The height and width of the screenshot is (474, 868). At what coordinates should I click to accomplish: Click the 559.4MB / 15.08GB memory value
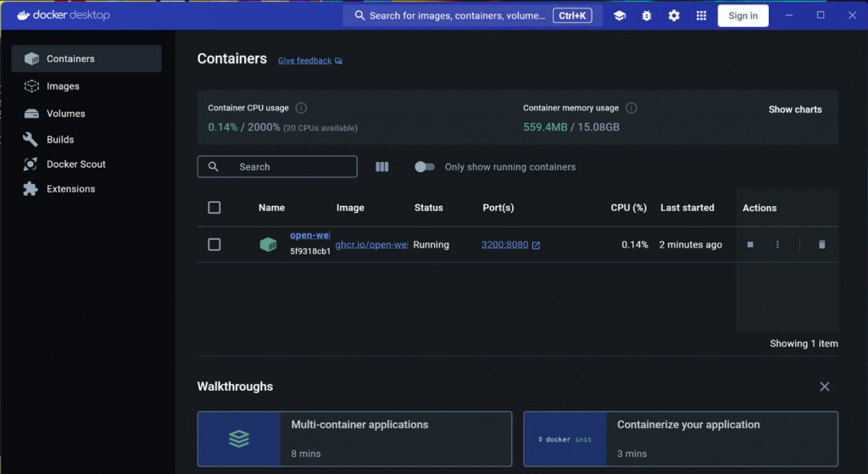(571, 127)
